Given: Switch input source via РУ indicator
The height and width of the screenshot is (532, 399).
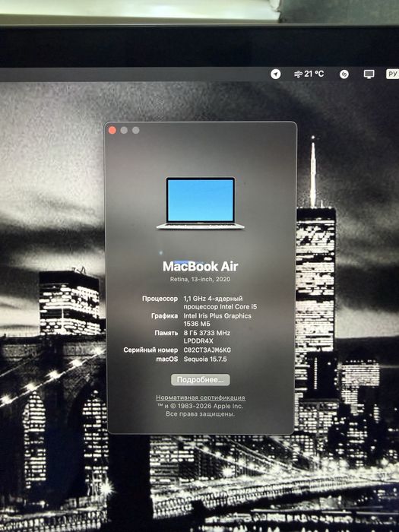Looking at the screenshot, I should 393,74.
